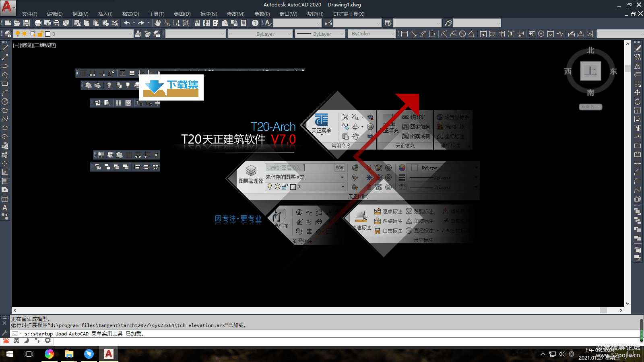Select the Hatch tool in draw toolbar
This screenshot has height=362, width=644.
pyautogui.click(x=5, y=172)
